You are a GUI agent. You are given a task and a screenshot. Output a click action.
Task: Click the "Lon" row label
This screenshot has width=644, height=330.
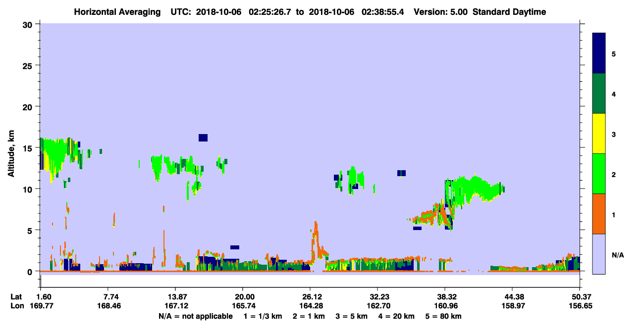click(x=17, y=306)
